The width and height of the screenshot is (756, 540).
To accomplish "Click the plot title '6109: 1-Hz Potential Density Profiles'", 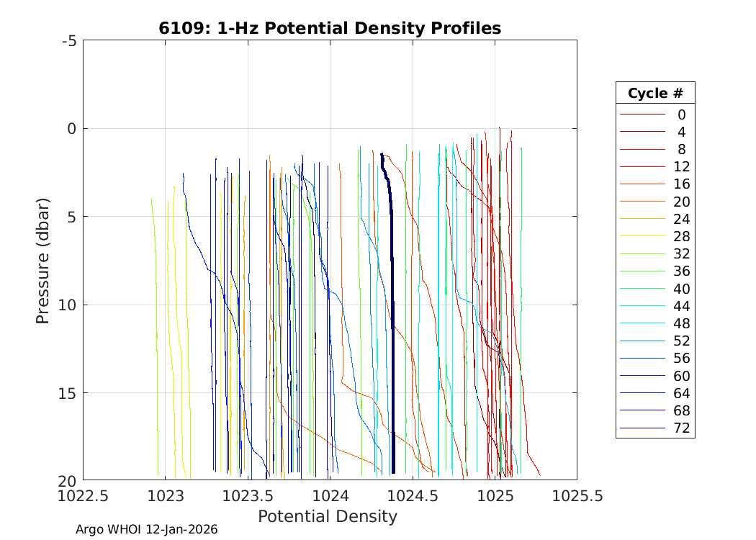I will tap(330, 28).
